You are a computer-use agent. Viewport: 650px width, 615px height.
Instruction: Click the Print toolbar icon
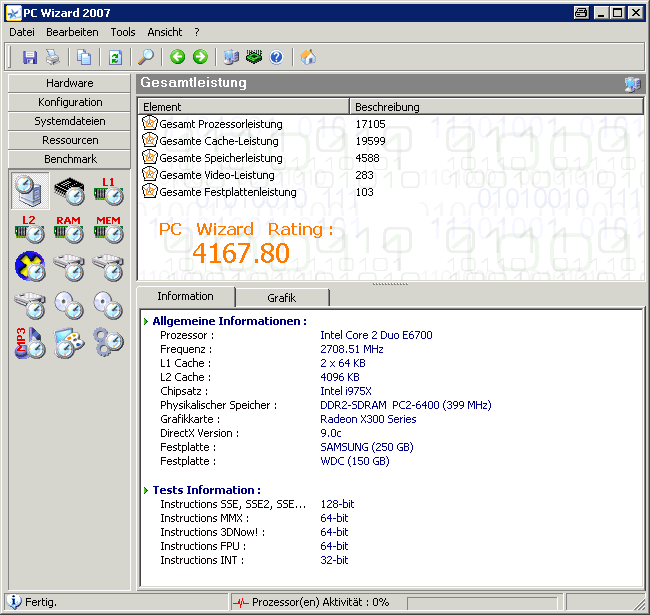pos(53,57)
